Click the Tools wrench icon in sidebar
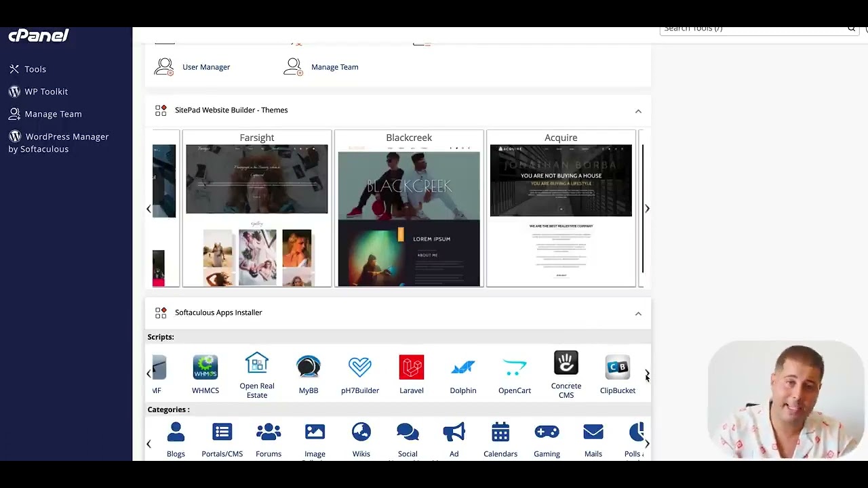This screenshot has width=868, height=488. click(14, 69)
